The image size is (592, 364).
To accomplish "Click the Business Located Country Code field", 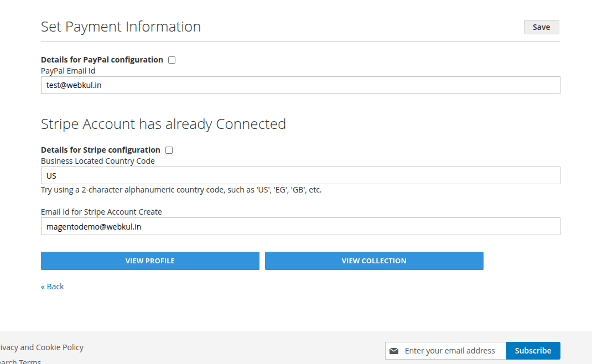I will [300, 175].
